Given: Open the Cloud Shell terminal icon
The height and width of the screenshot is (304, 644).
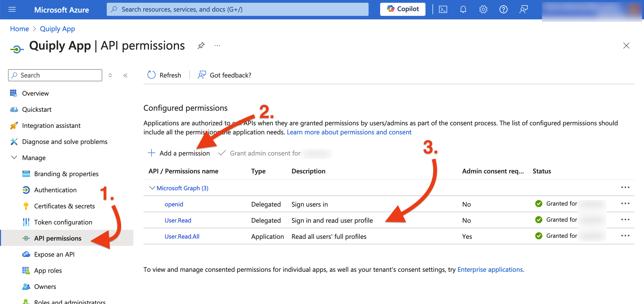Looking at the screenshot, I should coord(443,10).
